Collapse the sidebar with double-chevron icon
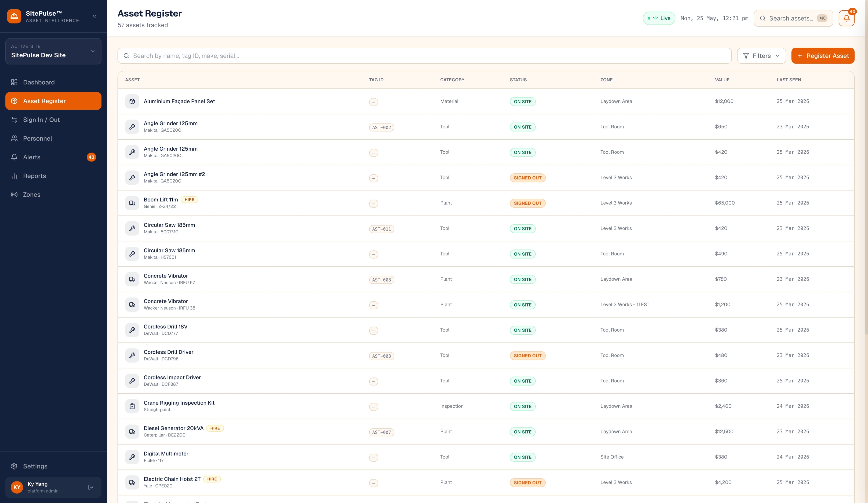 click(x=94, y=16)
